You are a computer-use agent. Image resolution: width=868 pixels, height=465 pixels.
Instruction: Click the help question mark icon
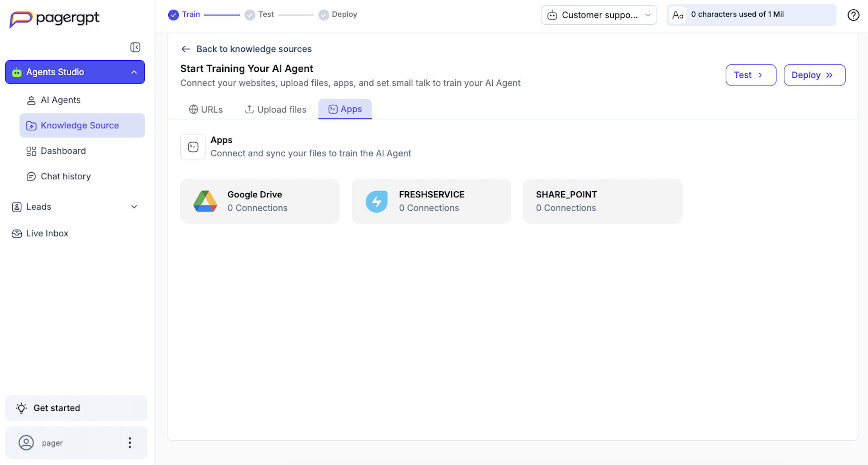(x=853, y=15)
